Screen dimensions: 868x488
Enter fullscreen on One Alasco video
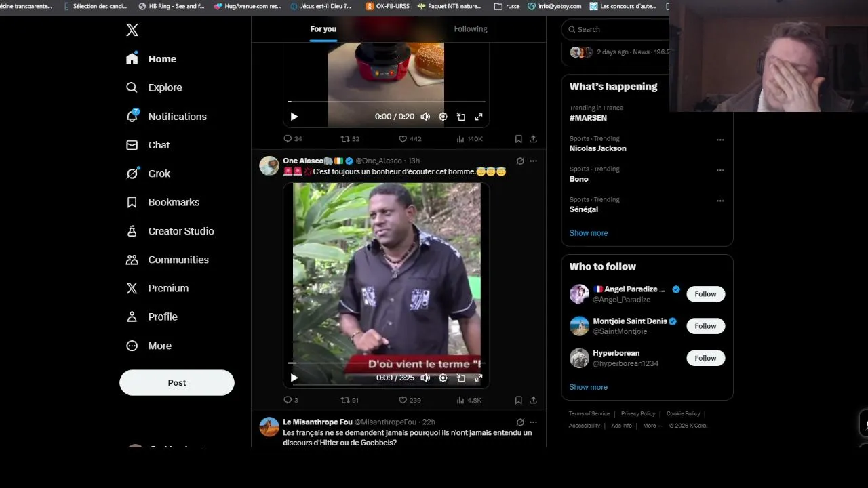click(479, 378)
